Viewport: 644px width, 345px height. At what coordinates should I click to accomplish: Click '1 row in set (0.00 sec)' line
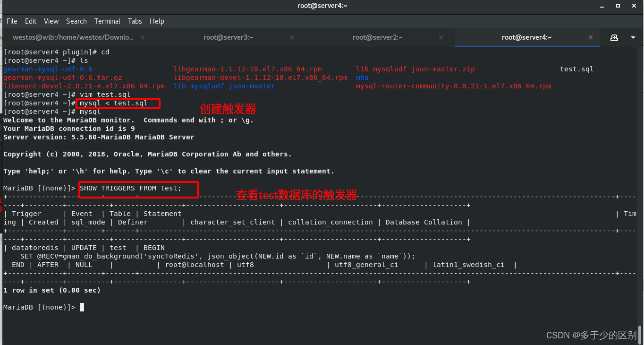(x=52, y=290)
